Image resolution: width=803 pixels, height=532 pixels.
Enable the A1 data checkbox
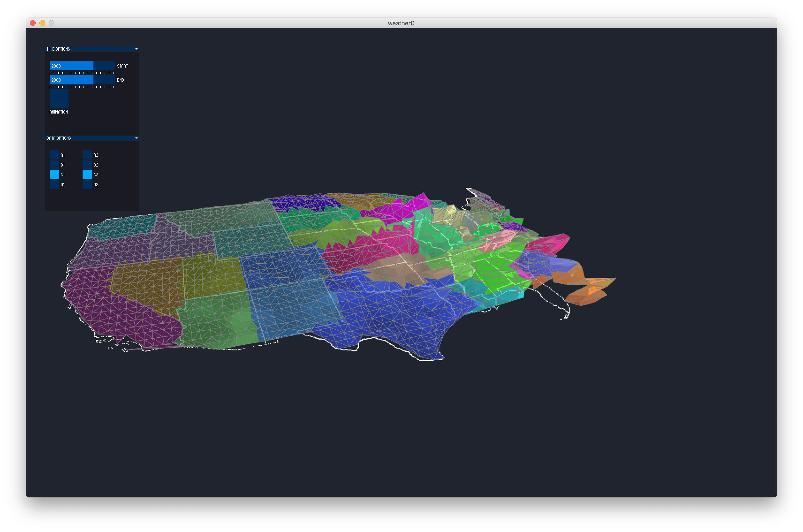(54, 155)
